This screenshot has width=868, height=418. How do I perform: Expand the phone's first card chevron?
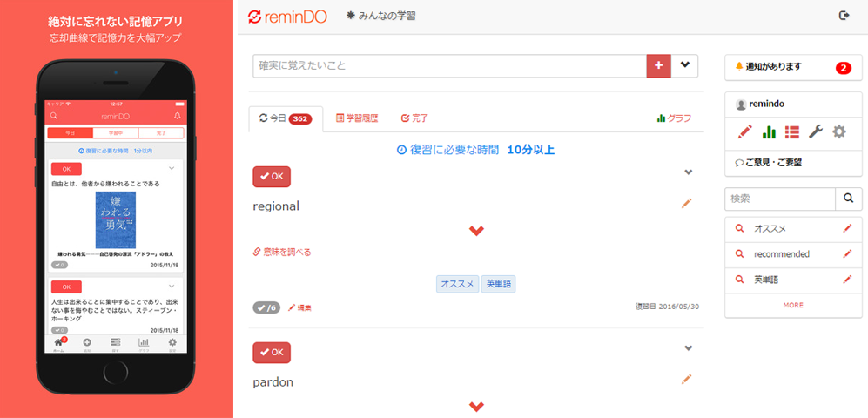[172, 168]
